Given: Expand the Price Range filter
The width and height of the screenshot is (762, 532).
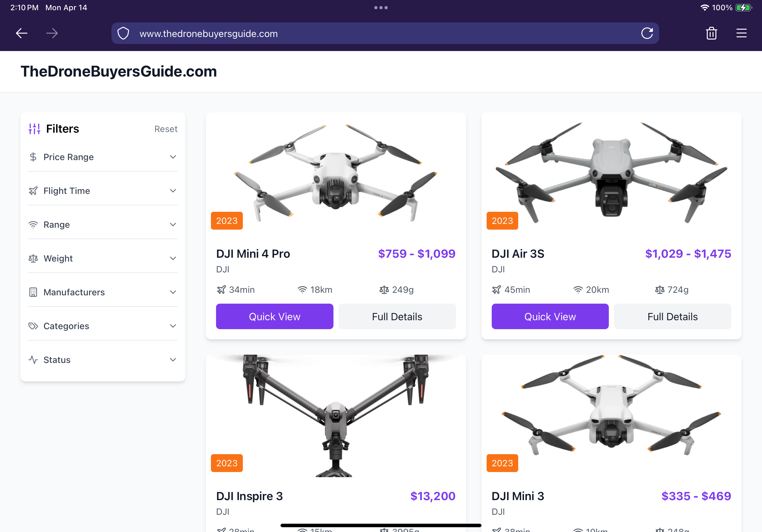Looking at the screenshot, I should [x=103, y=157].
